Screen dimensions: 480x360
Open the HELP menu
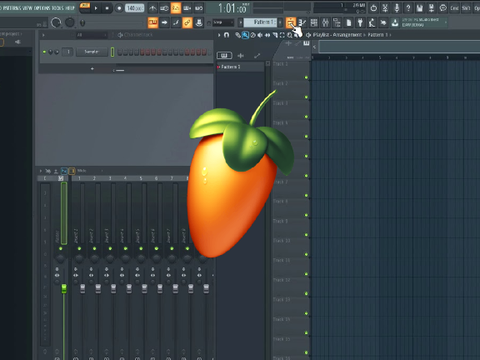click(70, 8)
